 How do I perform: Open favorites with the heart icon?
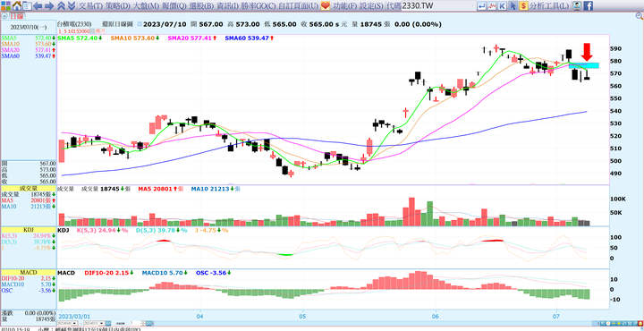(x=326, y=5)
